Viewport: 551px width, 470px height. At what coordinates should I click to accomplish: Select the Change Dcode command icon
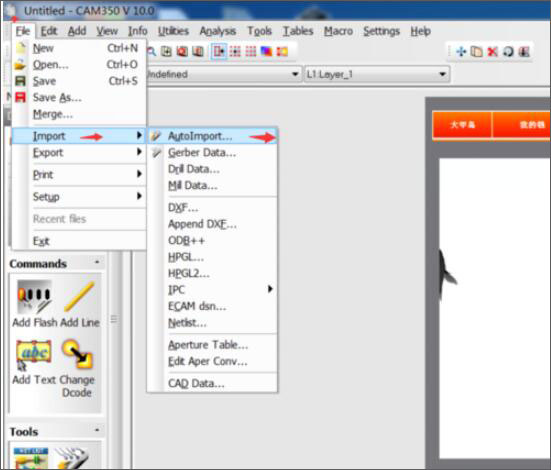point(77,354)
